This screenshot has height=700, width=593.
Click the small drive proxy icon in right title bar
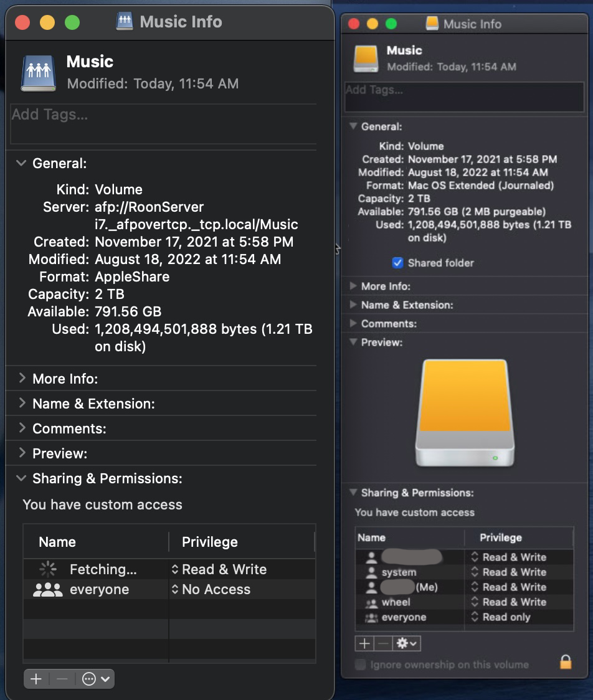pos(432,23)
